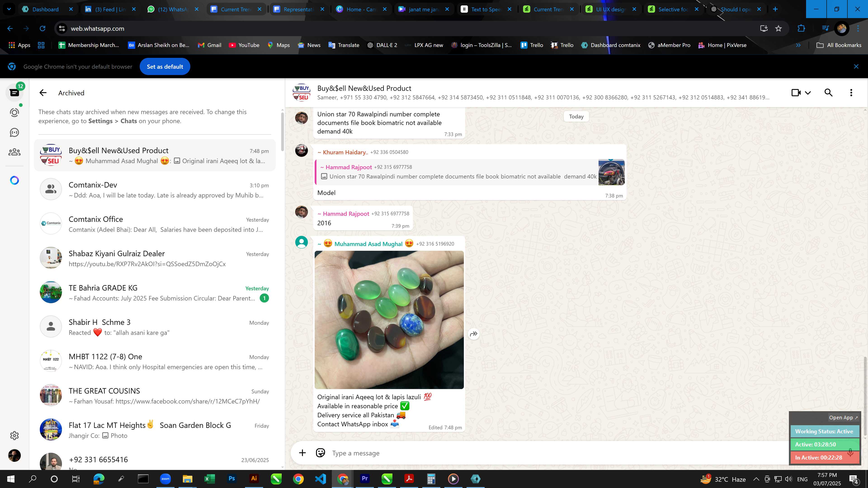Open the Communities icon in sidebar

click(x=14, y=152)
